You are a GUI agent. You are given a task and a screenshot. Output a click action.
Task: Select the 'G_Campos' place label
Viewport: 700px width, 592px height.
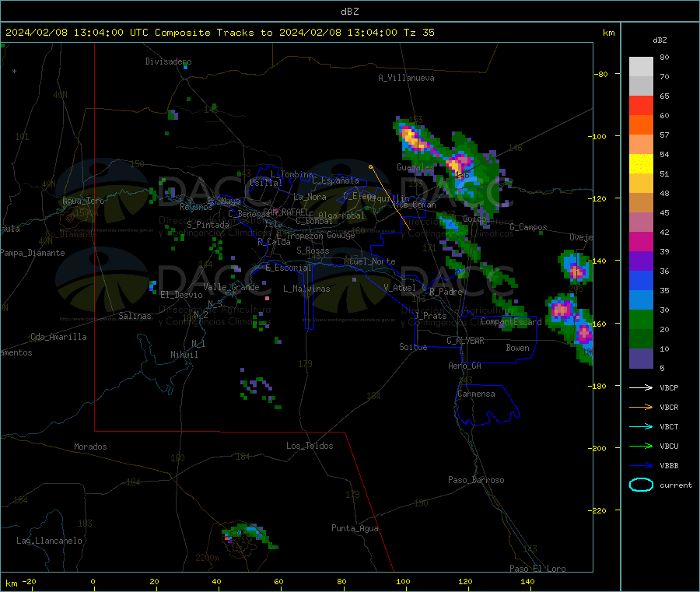click(528, 227)
